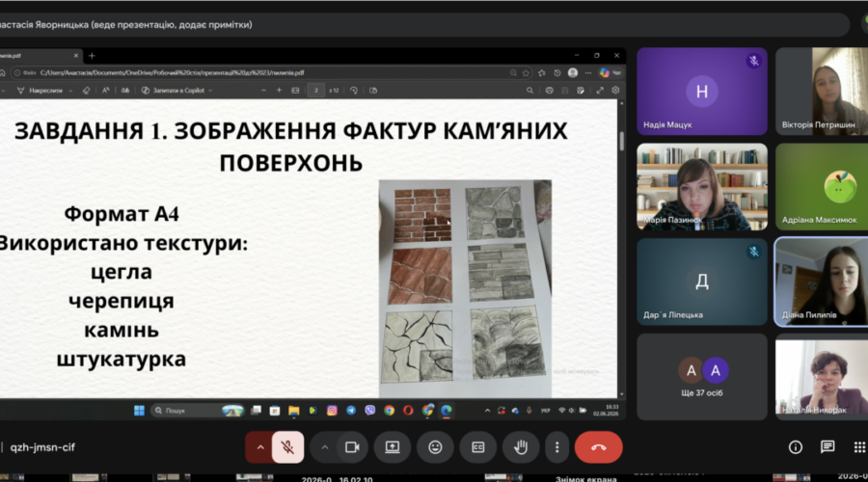The height and width of the screenshot is (482, 868).
Task: Select the meeting code qzh-jmsn-cif
Action: [x=42, y=447]
